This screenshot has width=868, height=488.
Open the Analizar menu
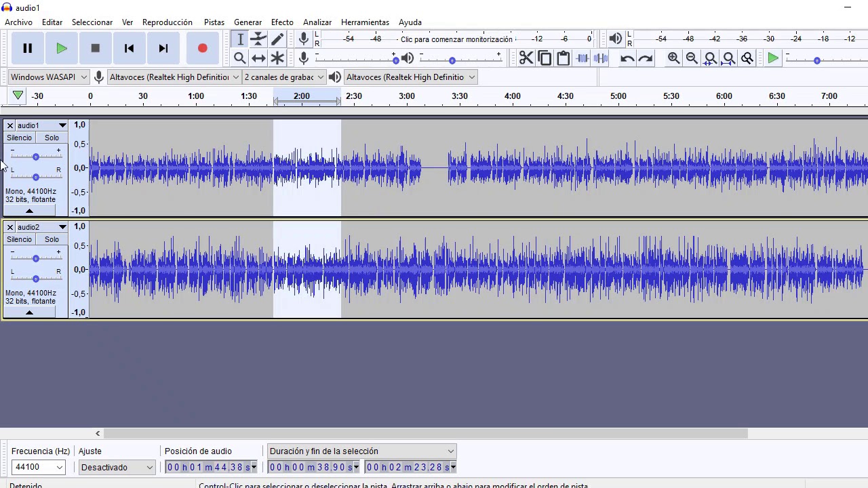[317, 22]
